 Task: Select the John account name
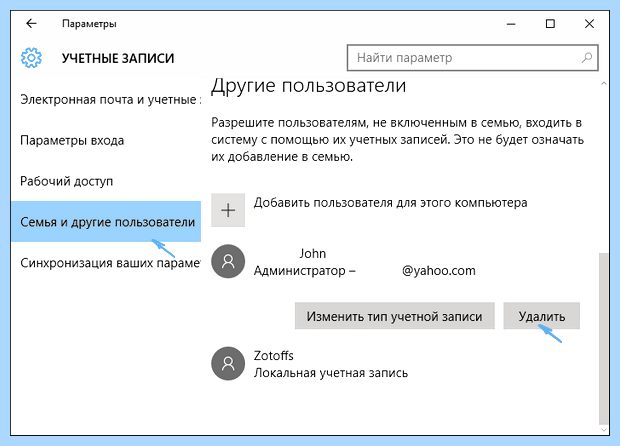313,253
